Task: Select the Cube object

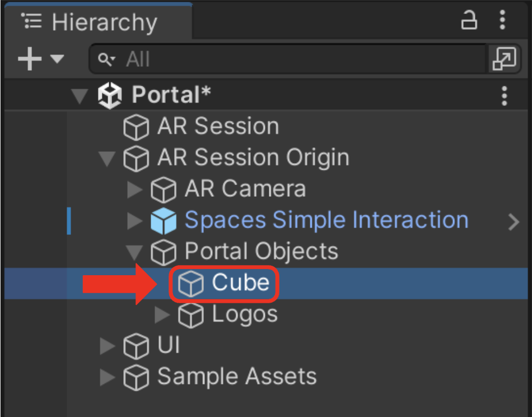Action: click(x=224, y=283)
